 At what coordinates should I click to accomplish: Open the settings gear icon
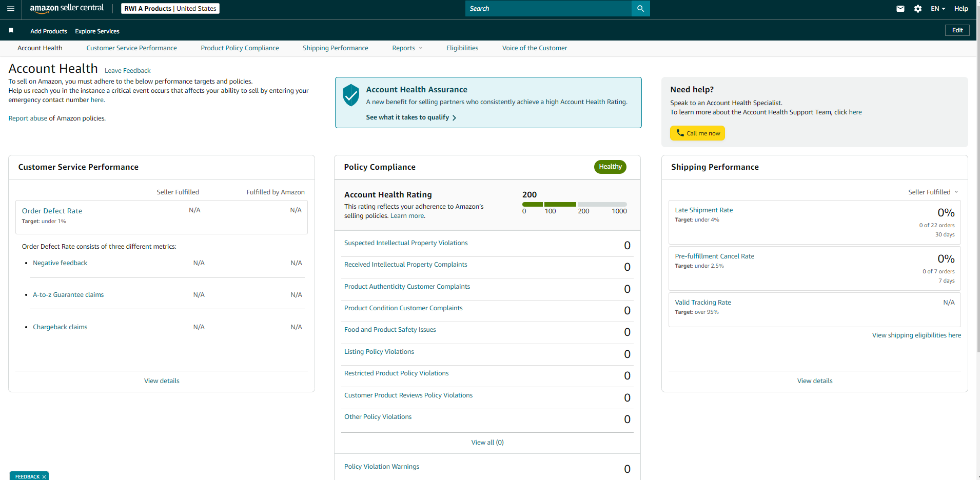(918, 9)
